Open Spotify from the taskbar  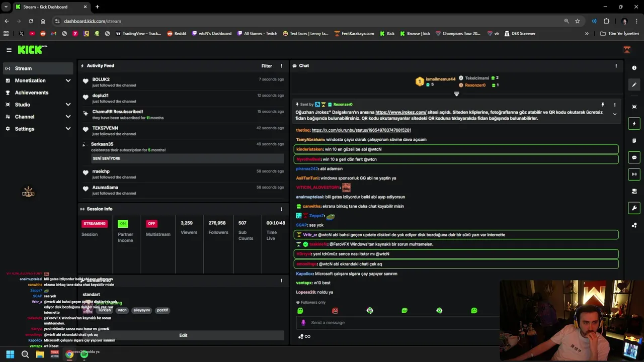pos(84,354)
